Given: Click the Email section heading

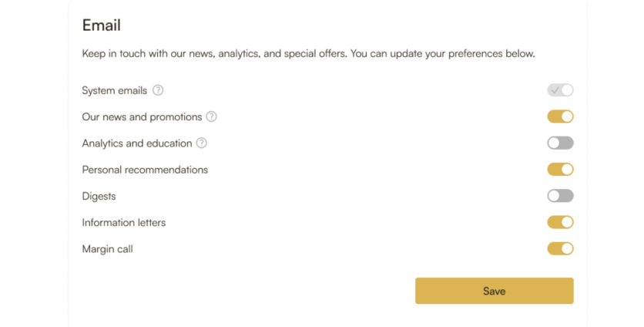Looking at the screenshot, I should pos(102,25).
